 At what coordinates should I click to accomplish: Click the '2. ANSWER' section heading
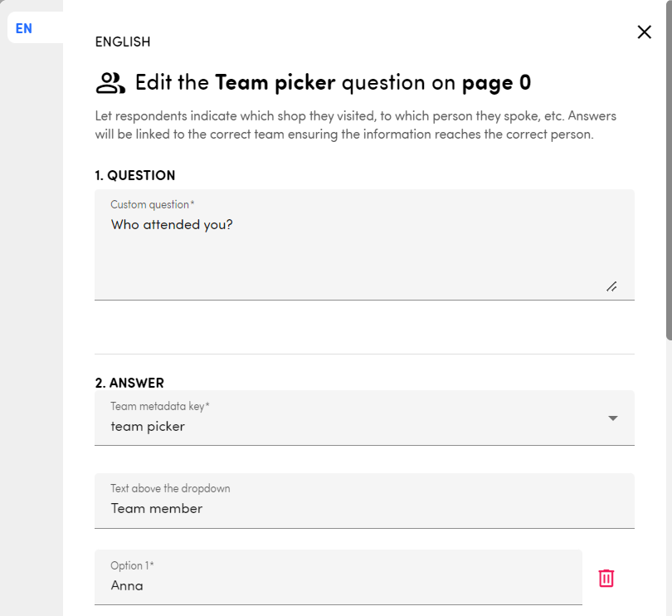point(129,383)
